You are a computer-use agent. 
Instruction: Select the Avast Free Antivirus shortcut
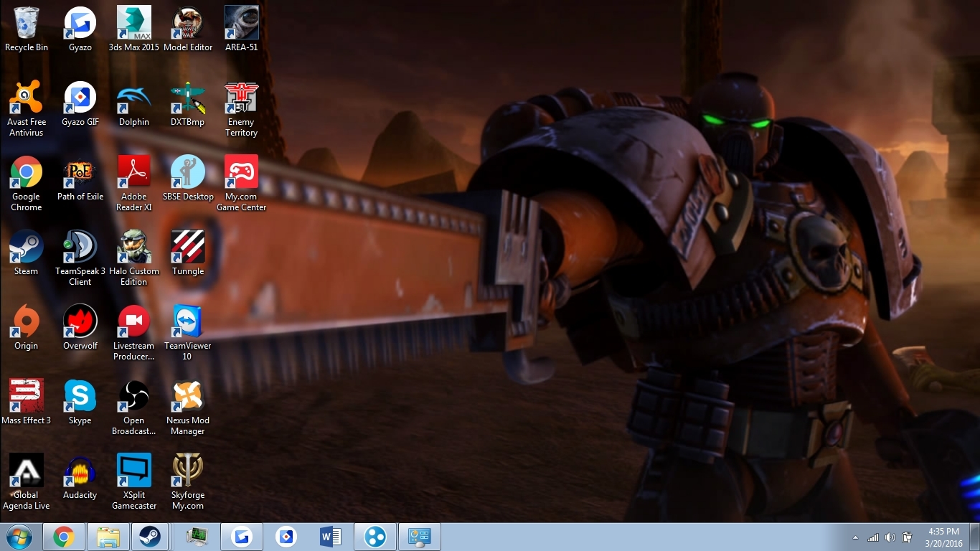27,109
